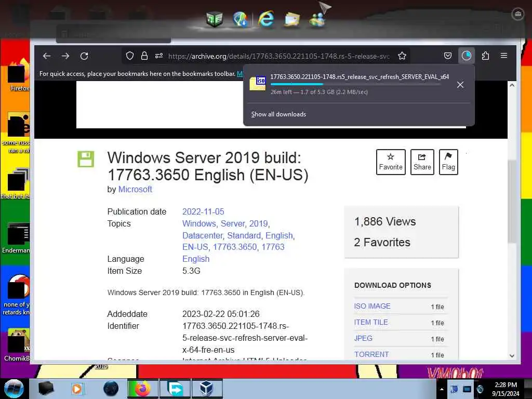Open the 2019 topic link

259,223
